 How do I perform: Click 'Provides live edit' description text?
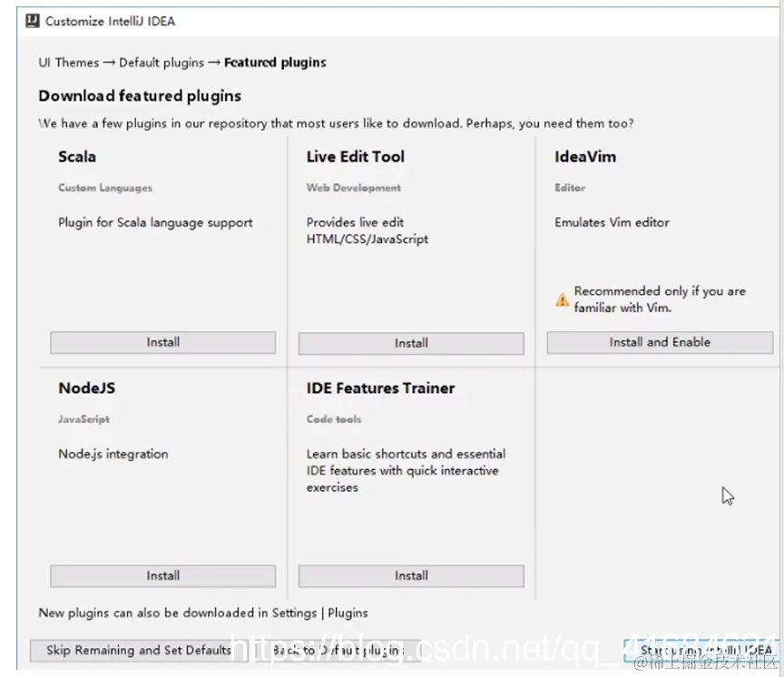355,222
